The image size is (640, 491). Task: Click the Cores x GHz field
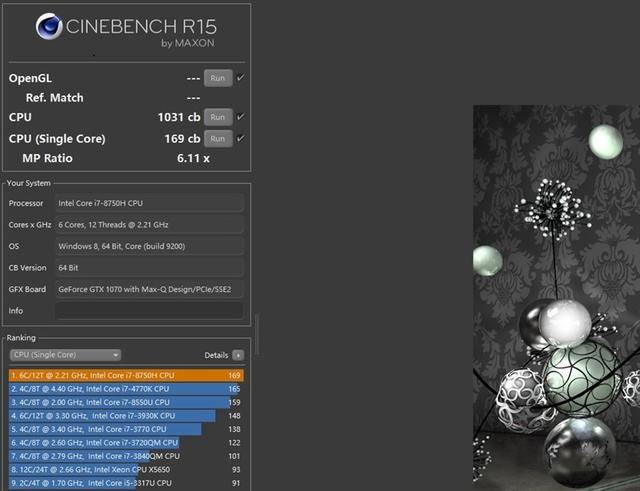pyautogui.click(x=149, y=224)
